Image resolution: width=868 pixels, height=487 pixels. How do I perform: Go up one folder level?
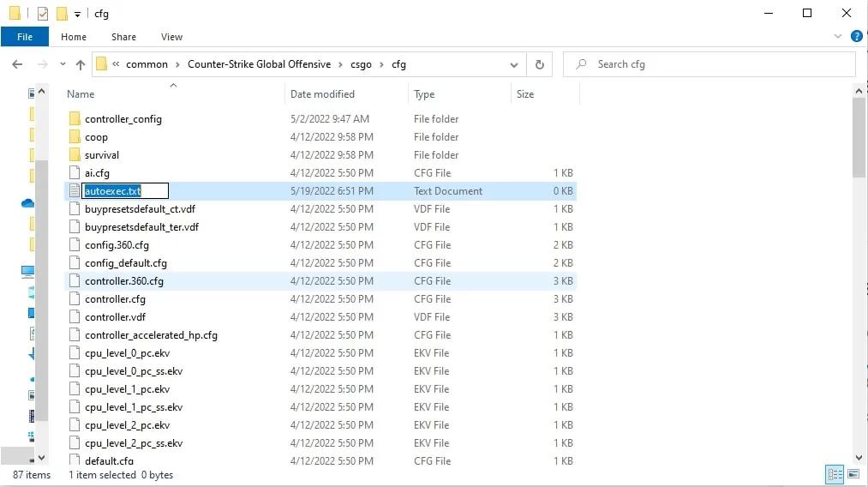tap(81, 64)
